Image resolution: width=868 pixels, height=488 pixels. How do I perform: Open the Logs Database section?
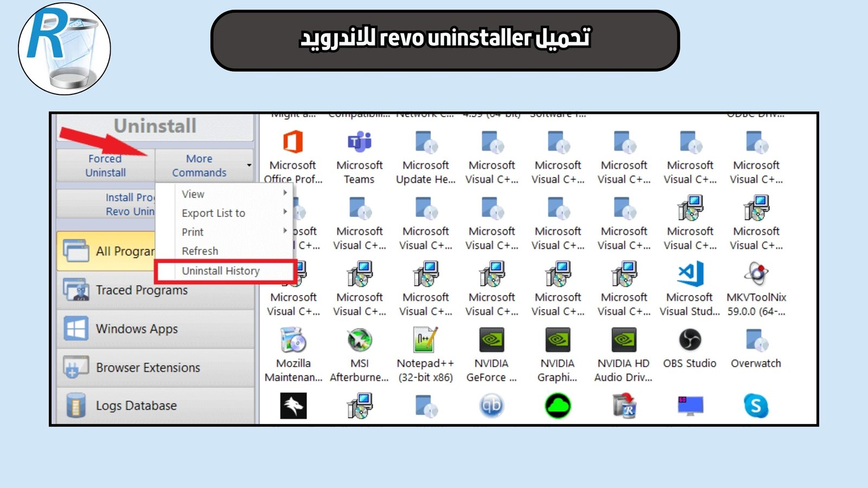[156, 406]
